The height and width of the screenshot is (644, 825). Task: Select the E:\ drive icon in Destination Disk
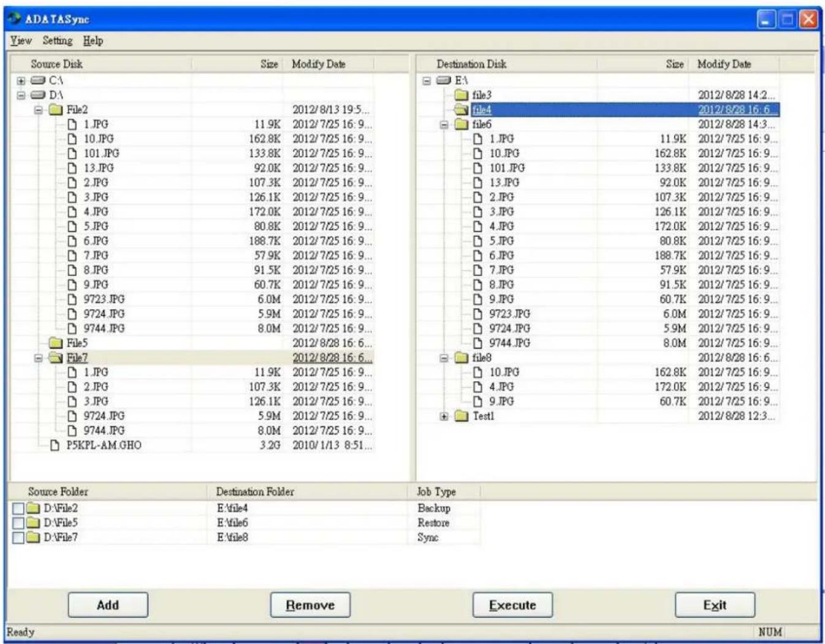coord(444,80)
